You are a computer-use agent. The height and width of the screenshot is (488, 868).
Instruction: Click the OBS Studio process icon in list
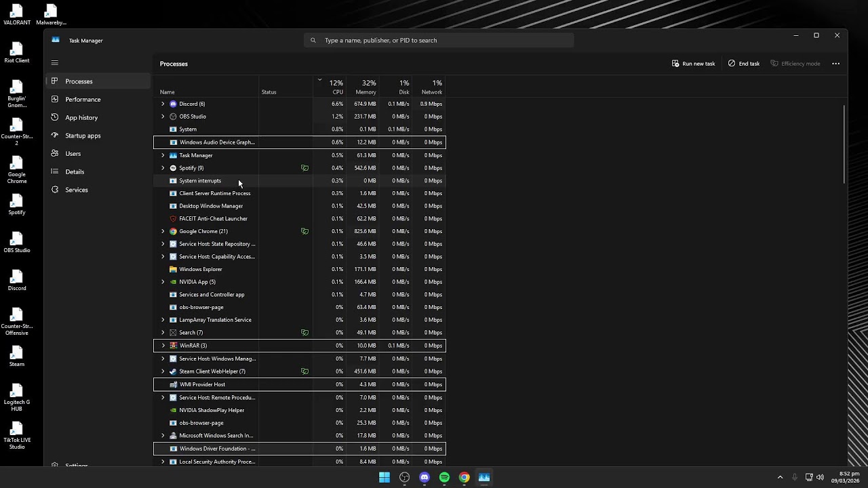pyautogui.click(x=173, y=117)
